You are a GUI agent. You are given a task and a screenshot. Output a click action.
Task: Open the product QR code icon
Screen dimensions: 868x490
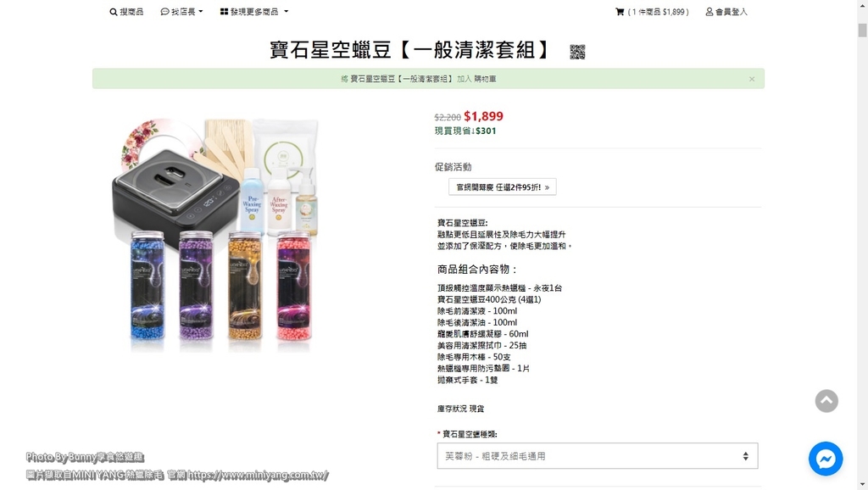click(577, 52)
